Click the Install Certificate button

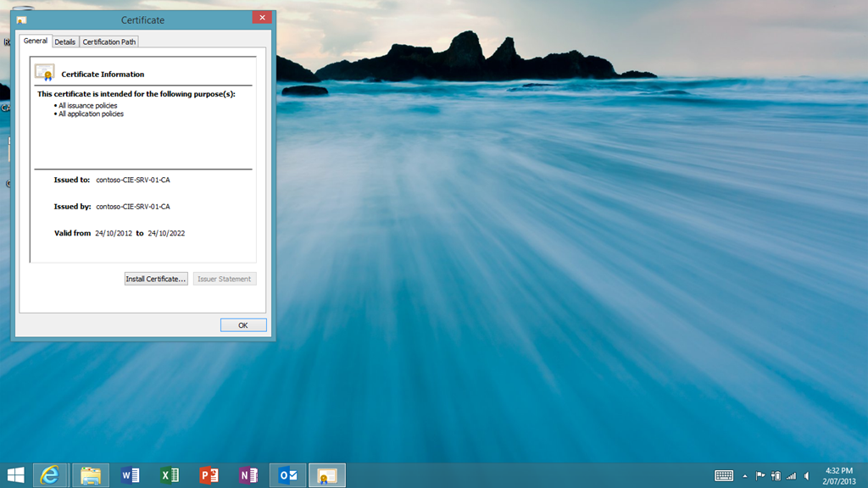click(156, 279)
